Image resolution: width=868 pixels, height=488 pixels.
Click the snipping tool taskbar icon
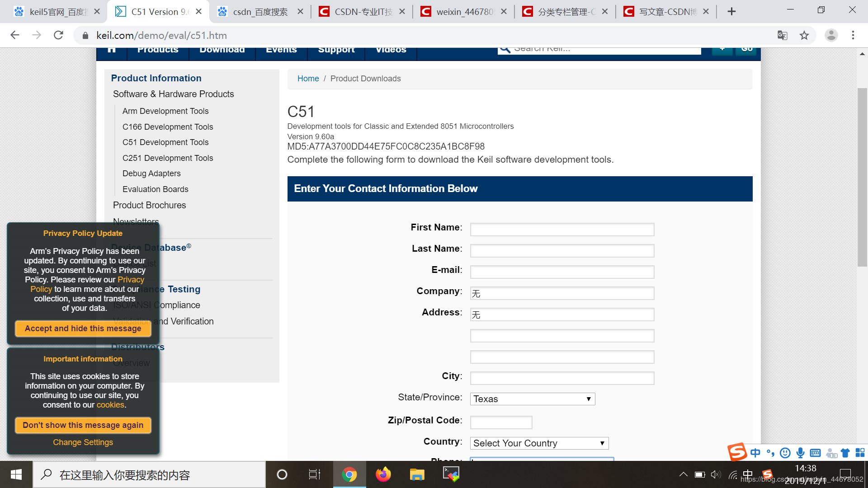coord(451,474)
